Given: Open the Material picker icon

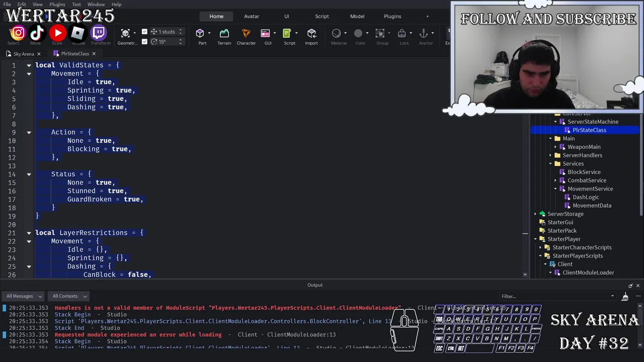Looking at the screenshot, I should pyautogui.click(x=336, y=33).
